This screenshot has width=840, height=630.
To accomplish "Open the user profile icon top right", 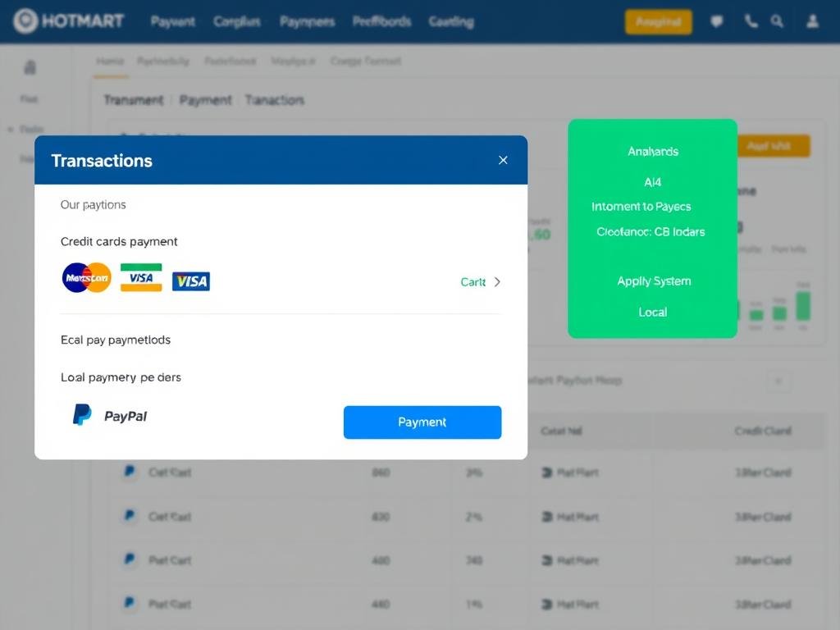I will (x=812, y=21).
